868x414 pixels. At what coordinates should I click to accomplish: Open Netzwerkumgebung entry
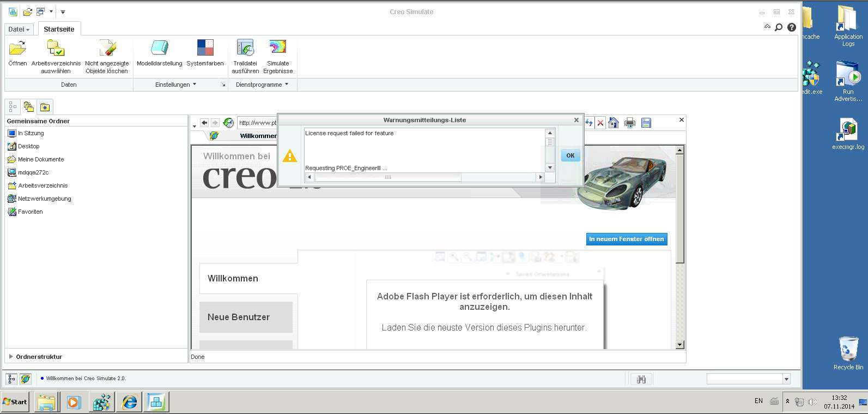(39, 199)
